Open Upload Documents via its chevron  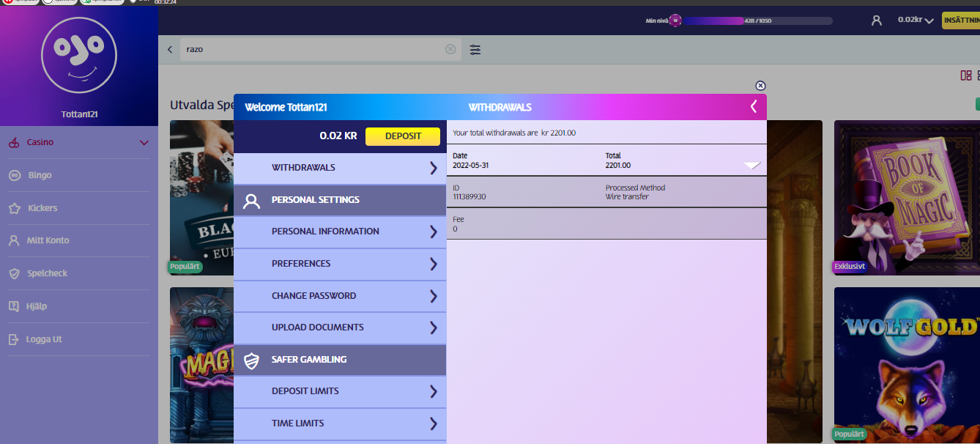(433, 328)
